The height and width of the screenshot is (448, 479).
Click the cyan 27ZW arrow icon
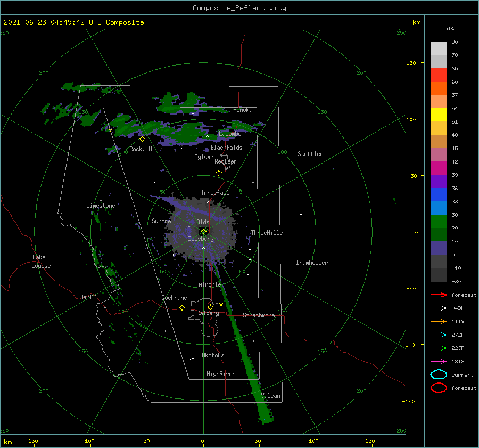click(439, 335)
